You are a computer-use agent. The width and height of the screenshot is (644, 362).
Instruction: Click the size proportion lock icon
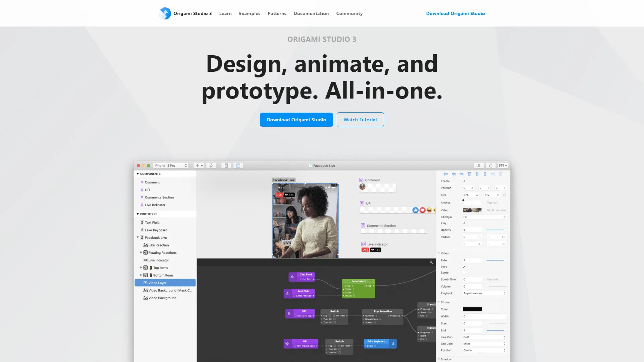tap(505, 195)
